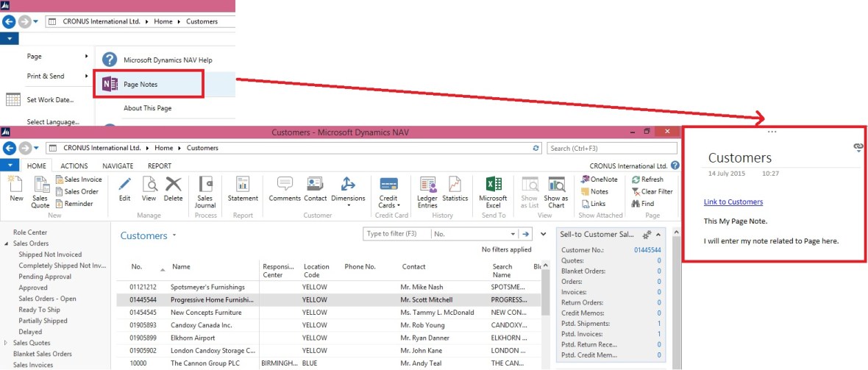
Task: Show attached Notes
Action: [594, 192]
